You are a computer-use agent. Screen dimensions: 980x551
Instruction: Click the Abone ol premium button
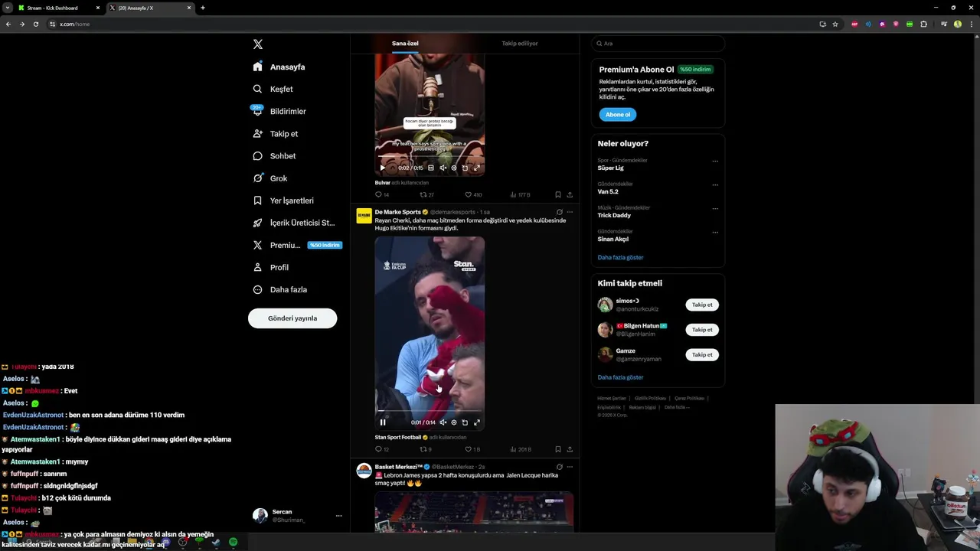tap(617, 115)
